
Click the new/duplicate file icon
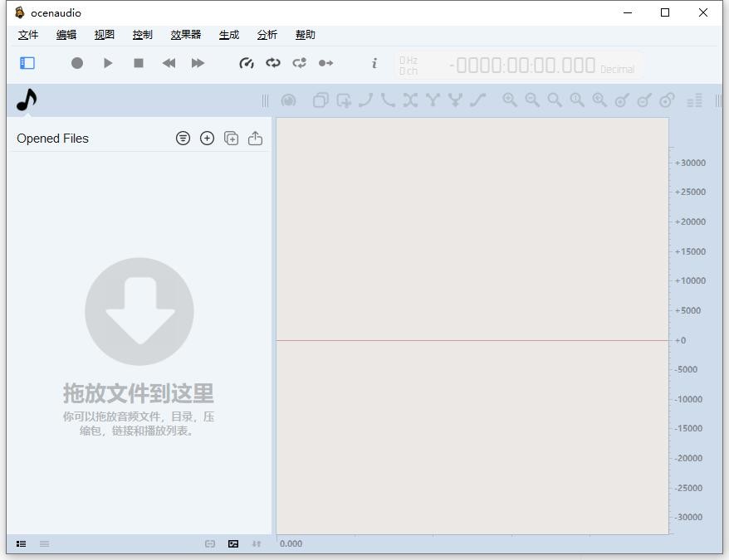231,138
